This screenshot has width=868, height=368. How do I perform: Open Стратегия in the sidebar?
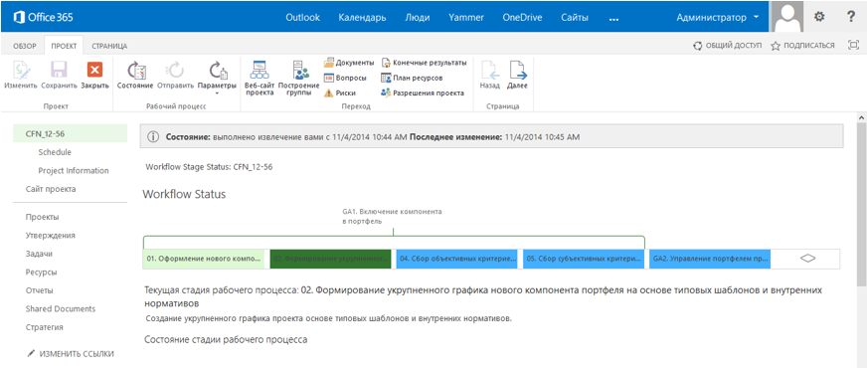pyautogui.click(x=45, y=327)
